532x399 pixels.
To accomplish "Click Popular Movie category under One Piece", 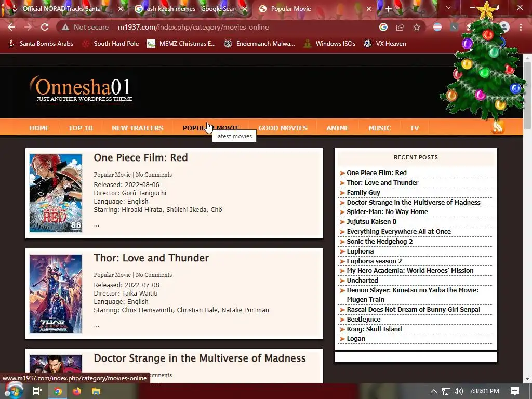I will (x=112, y=175).
